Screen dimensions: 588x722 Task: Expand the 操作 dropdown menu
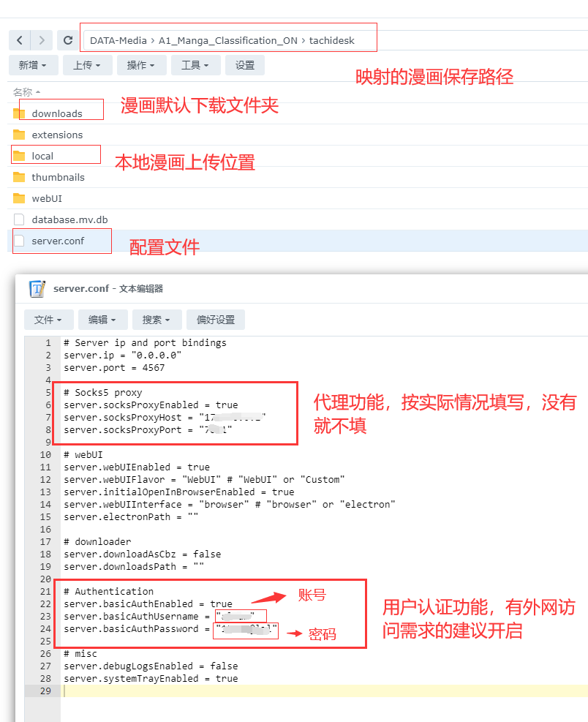(141, 65)
